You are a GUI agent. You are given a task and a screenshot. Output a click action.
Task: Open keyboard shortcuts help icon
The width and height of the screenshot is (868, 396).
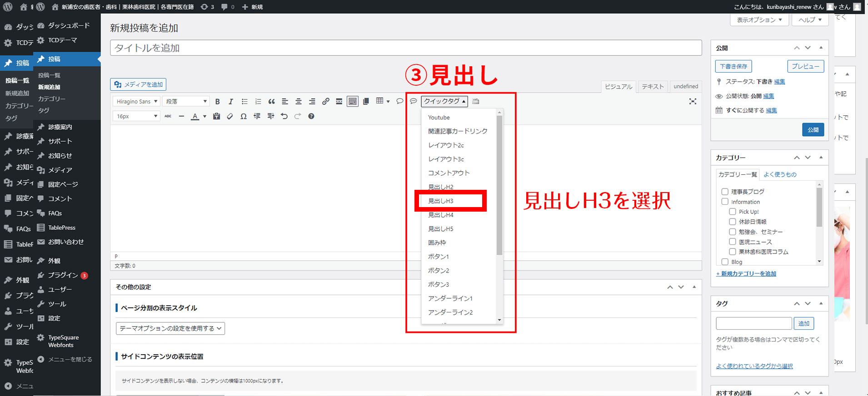point(311,116)
